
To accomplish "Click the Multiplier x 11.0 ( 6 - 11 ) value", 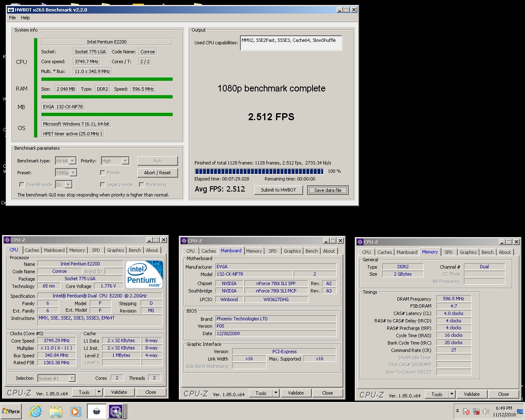I will pos(57,348).
